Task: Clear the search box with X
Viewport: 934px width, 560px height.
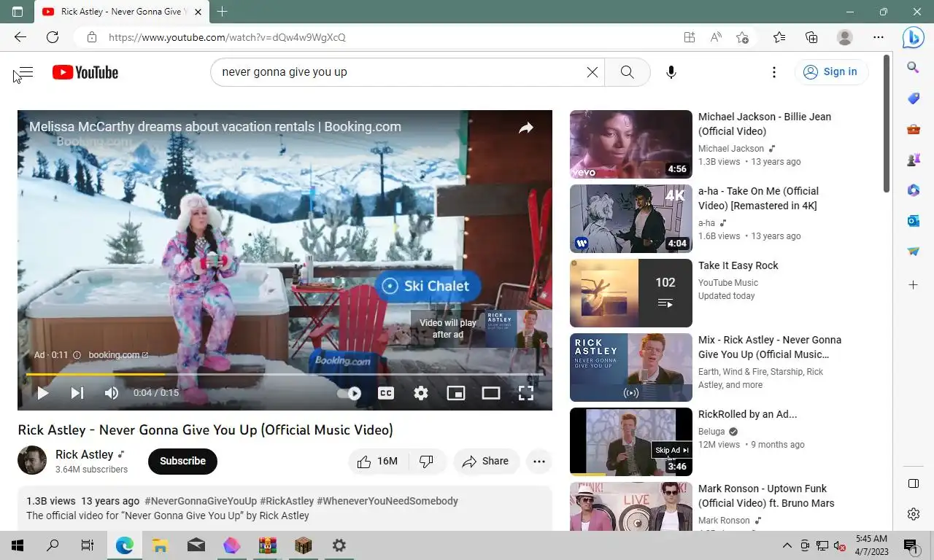Action: (x=593, y=72)
